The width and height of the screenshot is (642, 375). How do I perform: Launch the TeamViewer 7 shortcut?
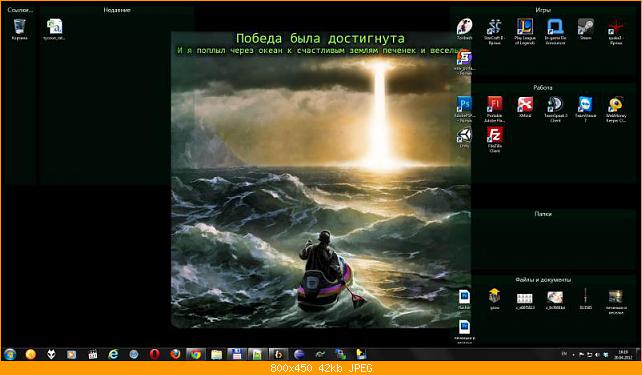[585, 109]
